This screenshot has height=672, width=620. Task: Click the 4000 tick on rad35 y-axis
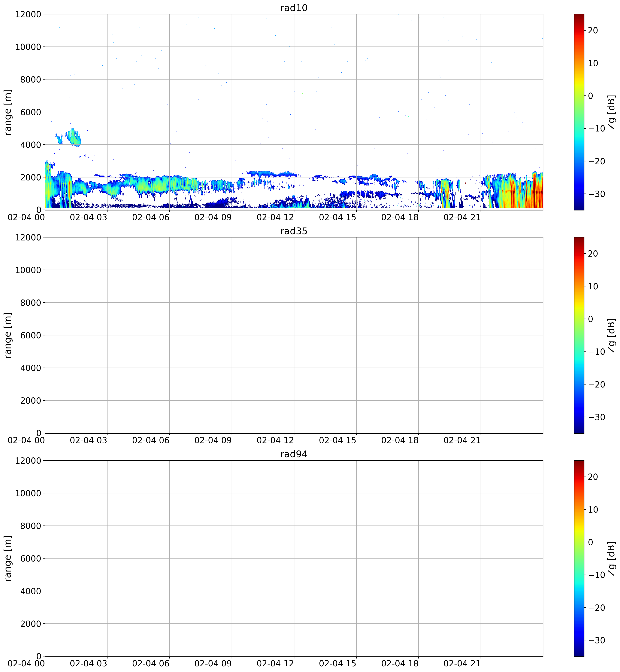[x=31, y=368]
